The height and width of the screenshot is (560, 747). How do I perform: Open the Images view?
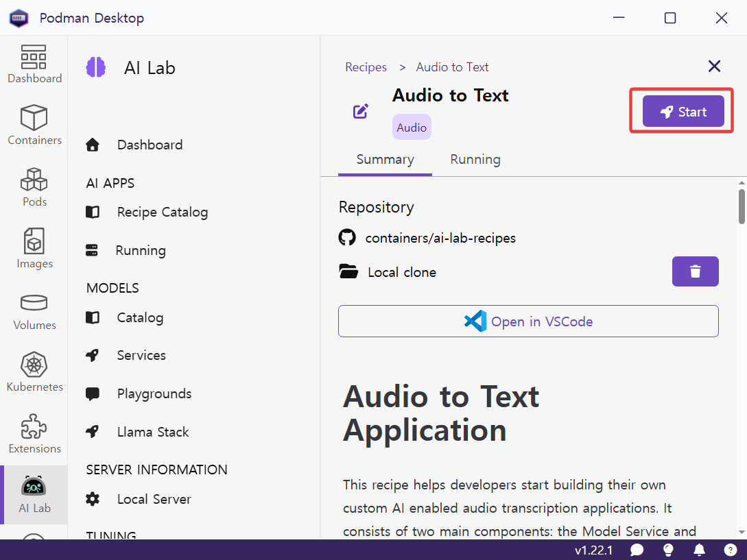point(34,249)
